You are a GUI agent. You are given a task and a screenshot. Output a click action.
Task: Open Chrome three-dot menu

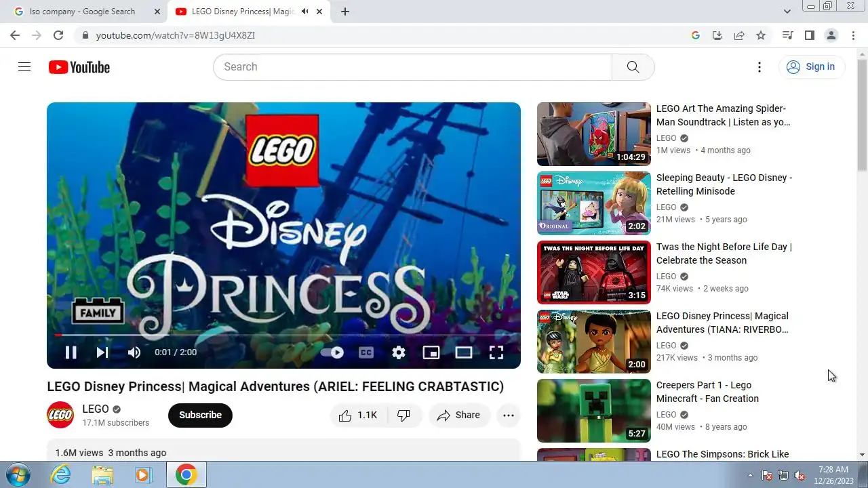click(x=854, y=35)
